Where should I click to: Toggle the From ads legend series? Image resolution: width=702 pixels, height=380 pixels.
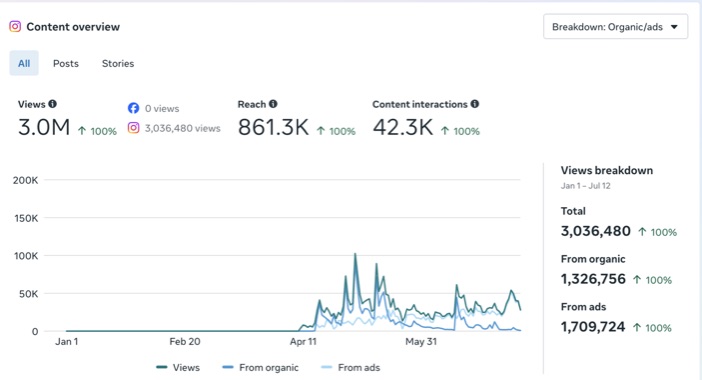351,367
